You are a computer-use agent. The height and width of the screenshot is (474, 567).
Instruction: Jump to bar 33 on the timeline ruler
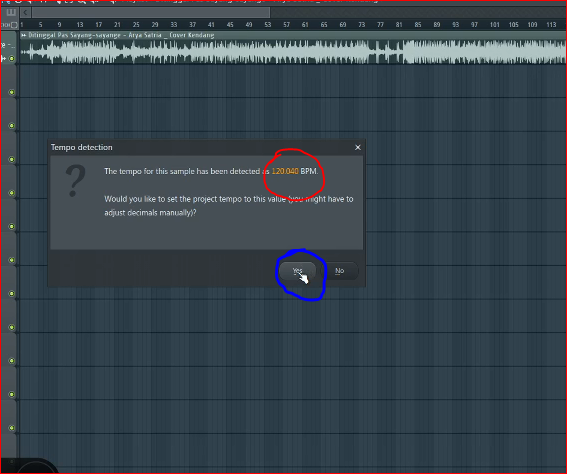click(x=174, y=25)
